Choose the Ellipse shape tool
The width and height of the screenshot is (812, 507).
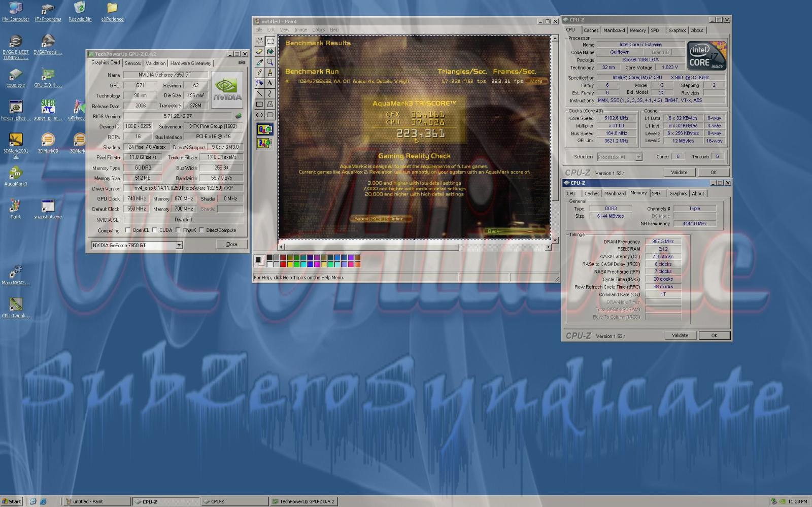point(259,115)
